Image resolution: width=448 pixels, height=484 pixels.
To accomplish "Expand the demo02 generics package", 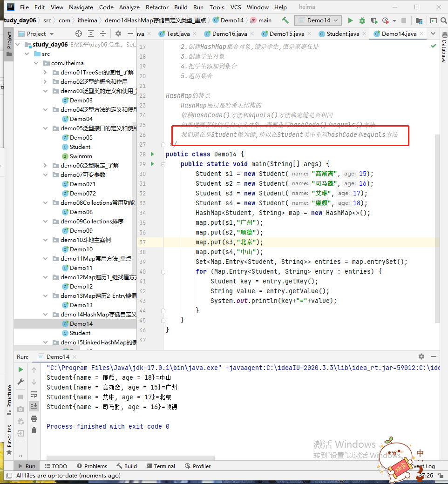I will (45, 81).
